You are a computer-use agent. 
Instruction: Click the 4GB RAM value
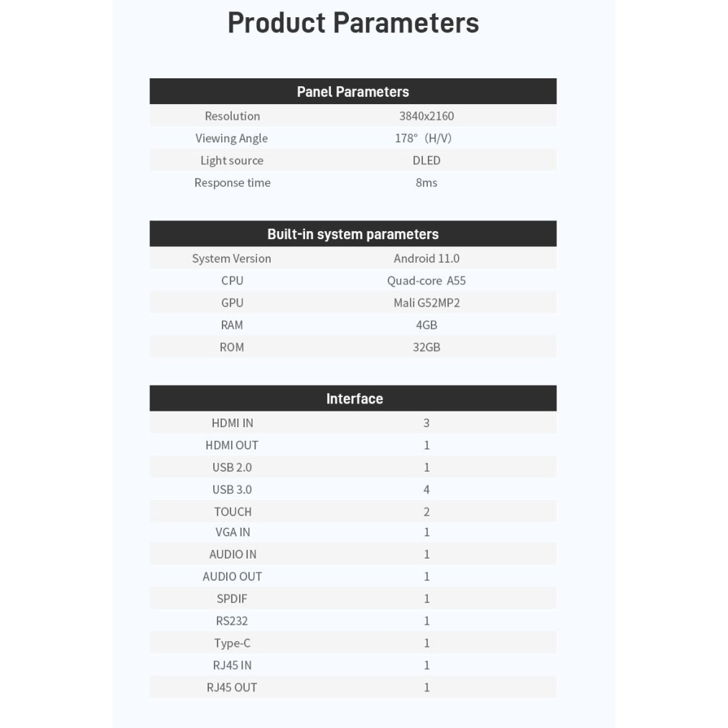[426, 325]
